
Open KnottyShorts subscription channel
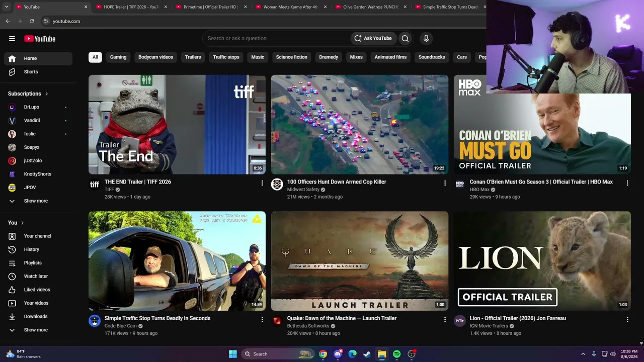click(x=38, y=174)
